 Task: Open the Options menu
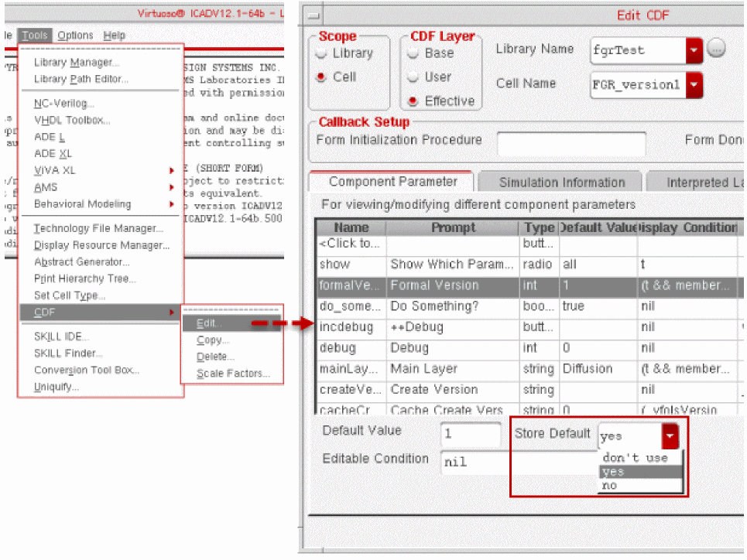click(75, 36)
